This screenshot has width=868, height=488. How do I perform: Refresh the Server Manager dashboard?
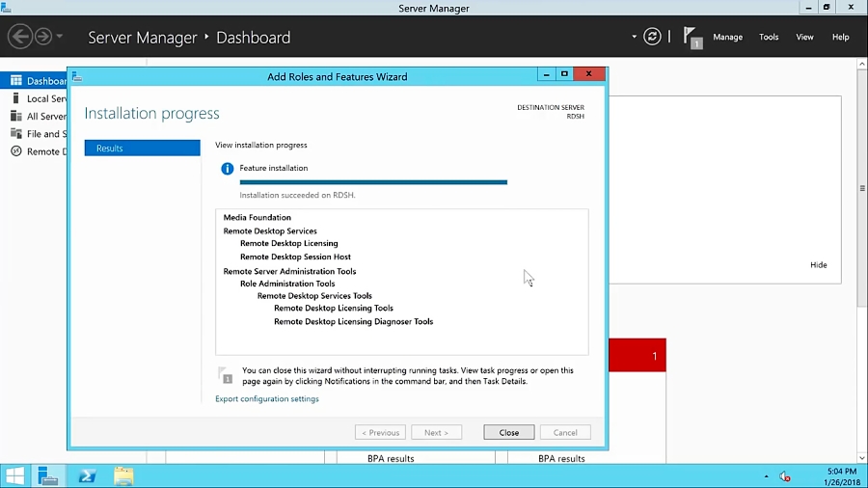coord(652,37)
